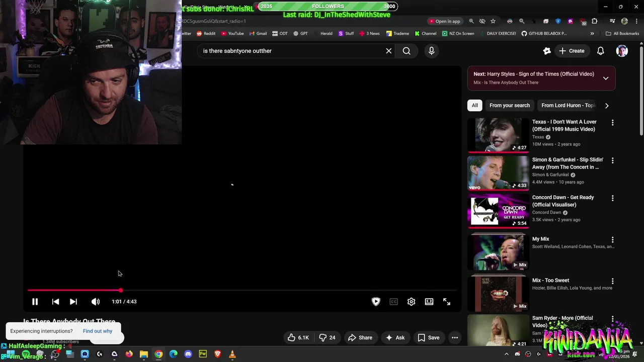Open the zoom magnifier icon in the address bar
The width and height of the screenshot is (644, 362).
[471, 21]
